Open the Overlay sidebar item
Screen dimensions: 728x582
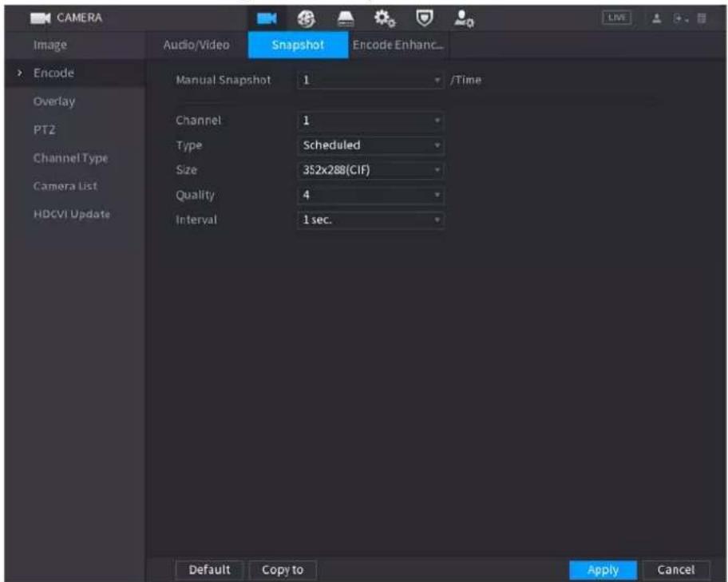pyautogui.click(x=53, y=101)
